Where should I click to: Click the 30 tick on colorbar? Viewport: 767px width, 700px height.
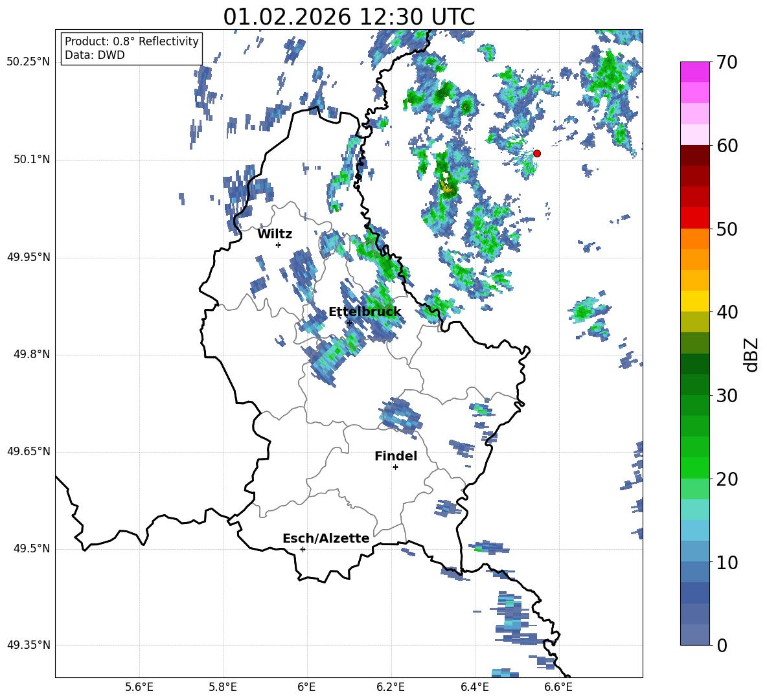726,396
